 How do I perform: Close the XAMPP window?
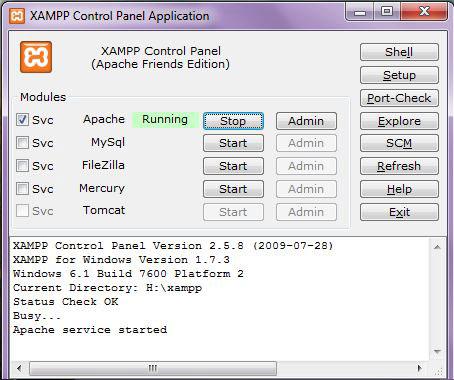(424, 12)
